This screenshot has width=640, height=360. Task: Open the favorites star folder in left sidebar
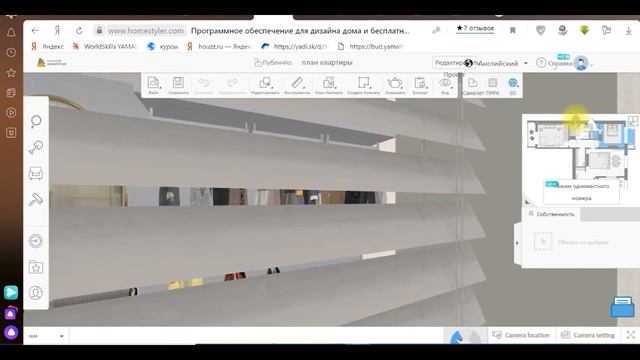click(x=36, y=267)
